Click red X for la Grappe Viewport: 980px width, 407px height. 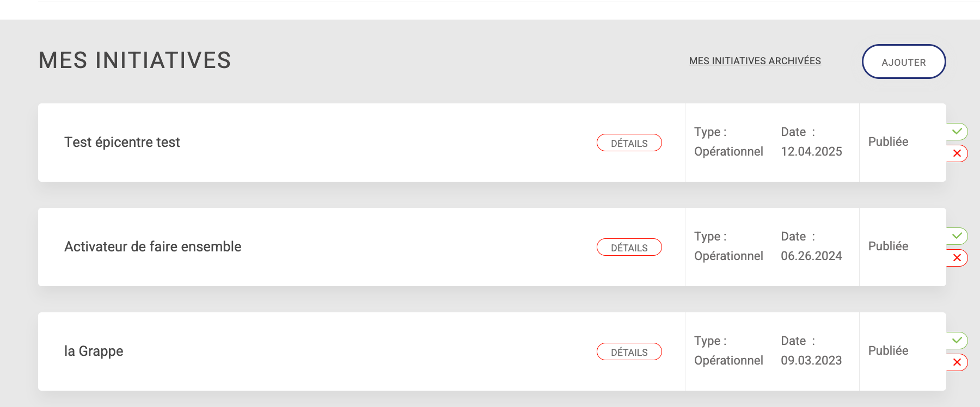click(x=957, y=362)
